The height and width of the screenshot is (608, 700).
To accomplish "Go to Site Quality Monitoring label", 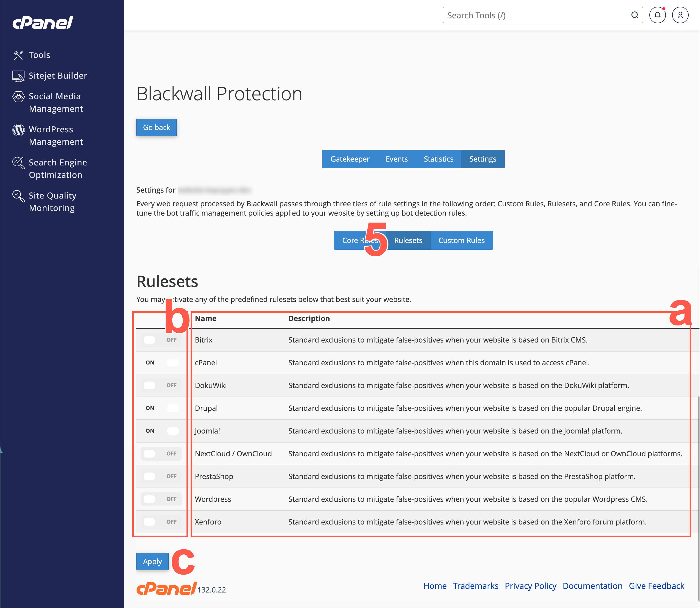I will (52, 202).
